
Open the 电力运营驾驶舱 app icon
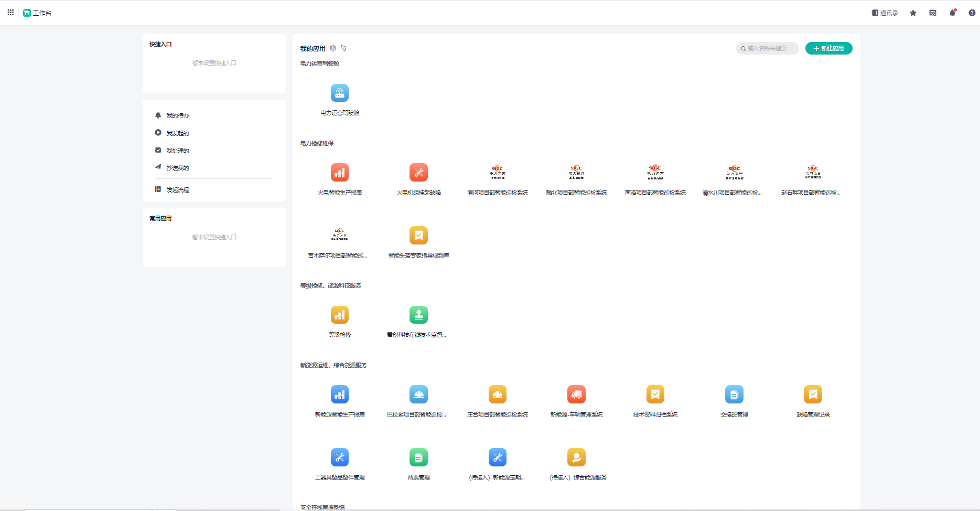339,93
